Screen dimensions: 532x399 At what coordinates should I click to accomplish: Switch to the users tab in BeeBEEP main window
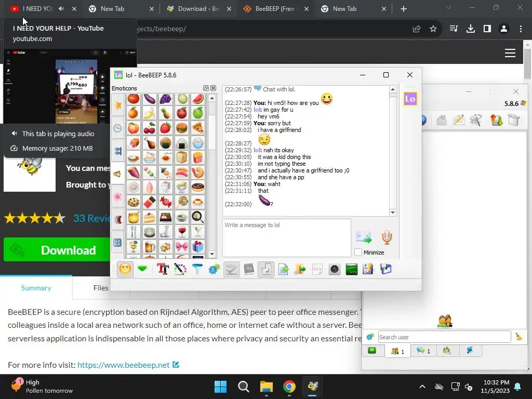coord(397,351)
